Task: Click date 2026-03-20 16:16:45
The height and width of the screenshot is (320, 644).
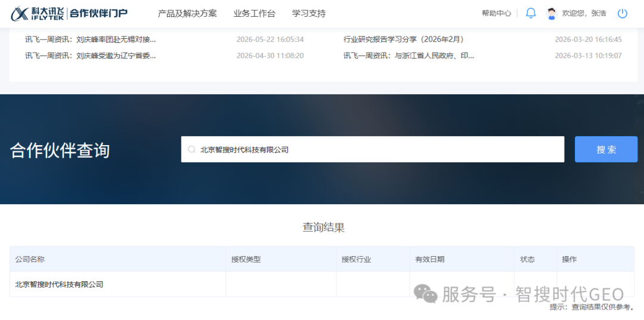Action: click(588, 39)
